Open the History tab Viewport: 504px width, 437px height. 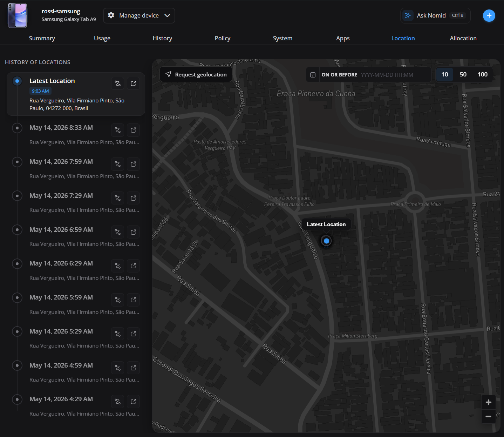(163, 38)
